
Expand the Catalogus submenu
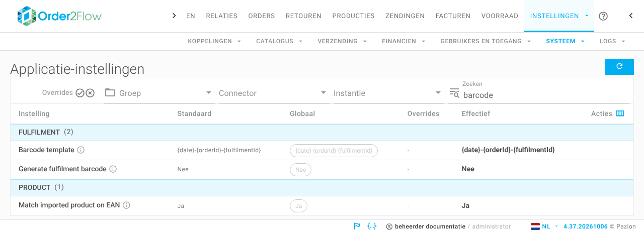279,41
